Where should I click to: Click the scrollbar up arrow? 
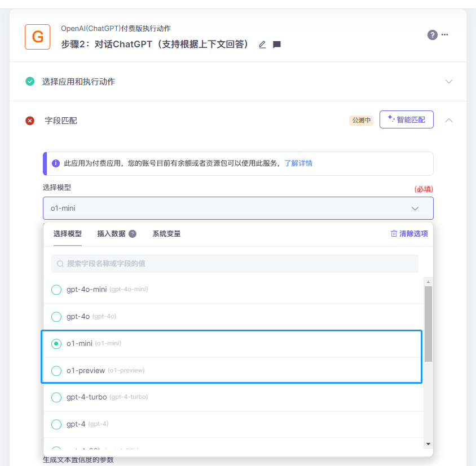[x=428, y=282]
